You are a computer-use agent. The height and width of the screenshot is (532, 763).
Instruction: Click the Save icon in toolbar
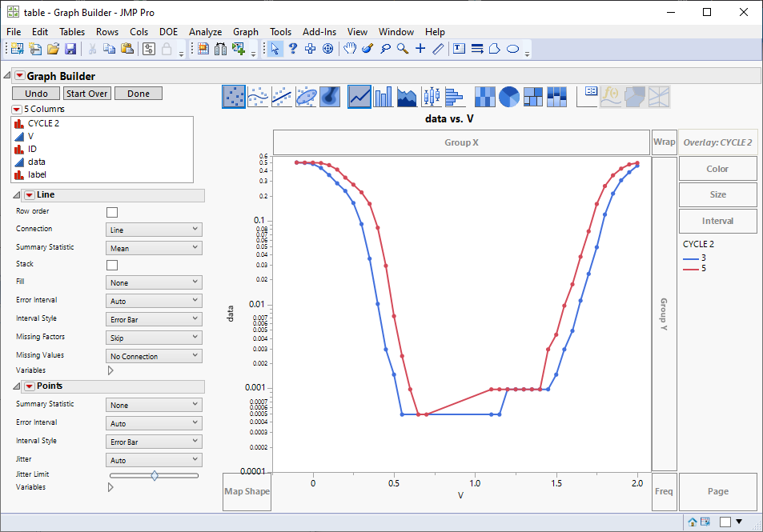pos(70,49)
